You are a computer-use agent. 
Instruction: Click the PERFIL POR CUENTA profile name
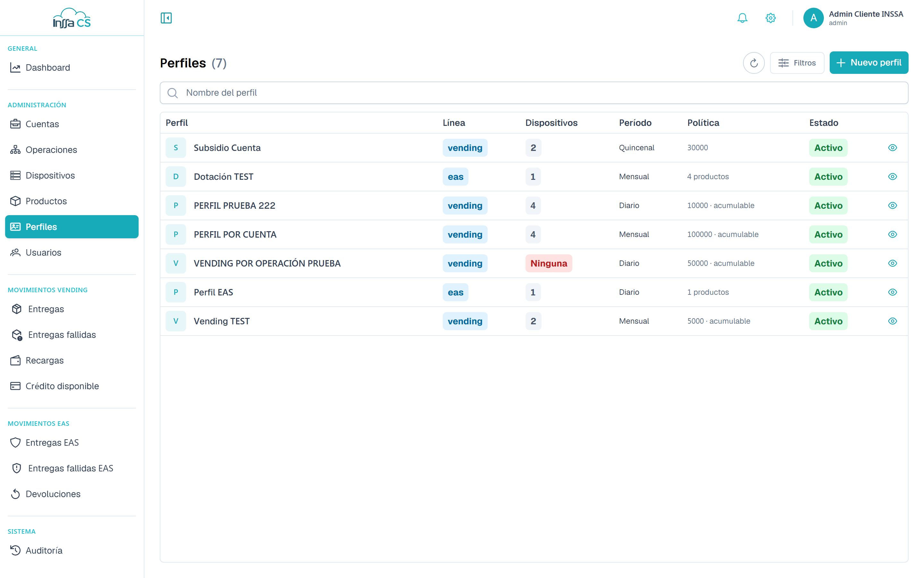coord(235,234)
